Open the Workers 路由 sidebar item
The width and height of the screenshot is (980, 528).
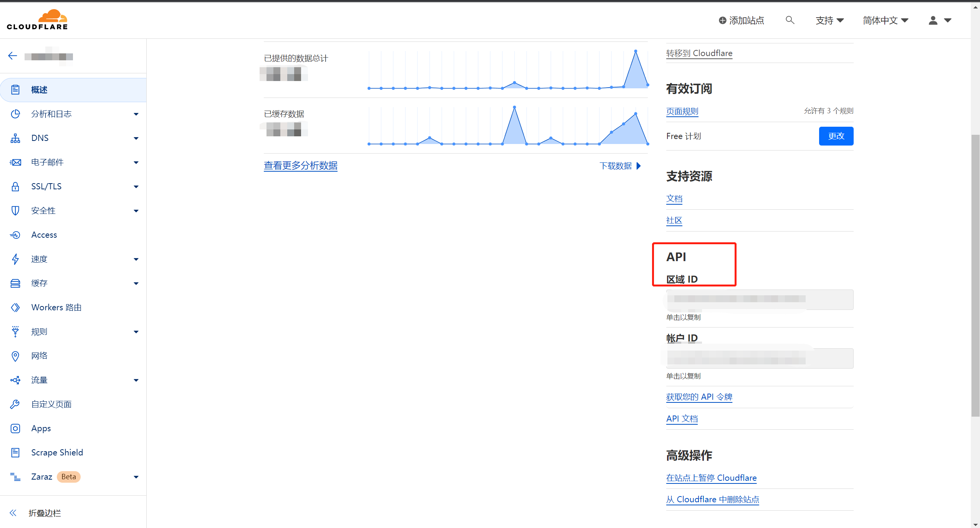[56, 307]
